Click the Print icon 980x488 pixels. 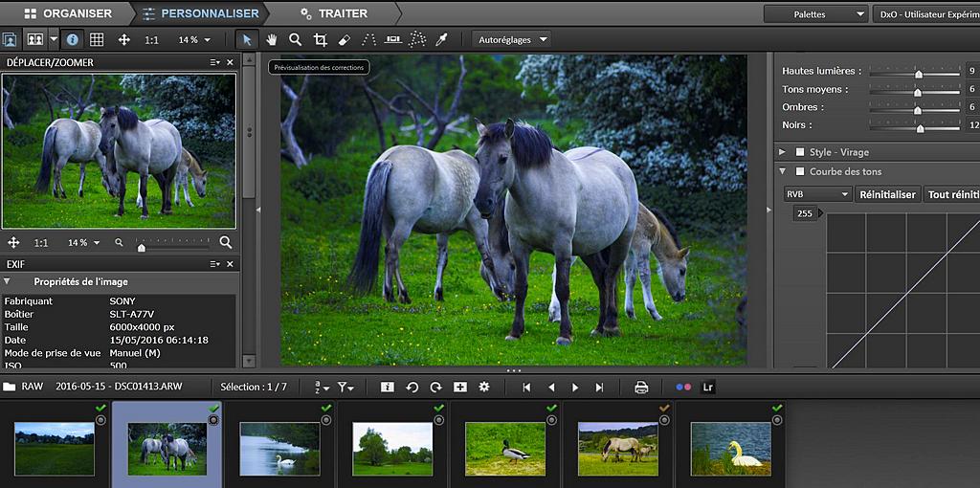[641, 388]
